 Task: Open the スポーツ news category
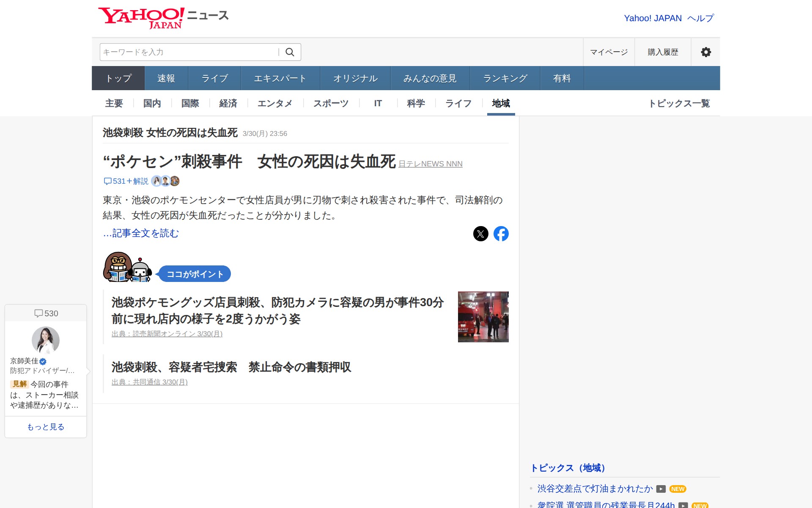click(x=331, y=103)
